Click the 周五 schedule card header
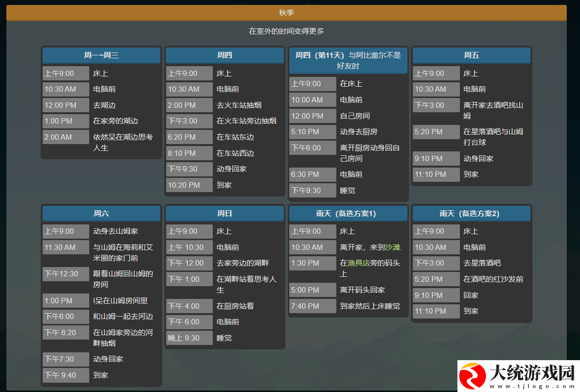 471,55
